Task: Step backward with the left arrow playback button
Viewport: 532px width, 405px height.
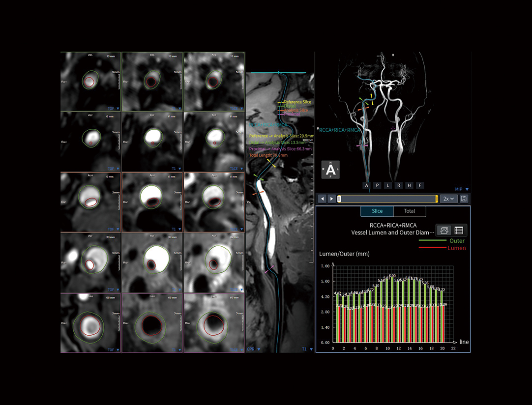Action: 322,199
